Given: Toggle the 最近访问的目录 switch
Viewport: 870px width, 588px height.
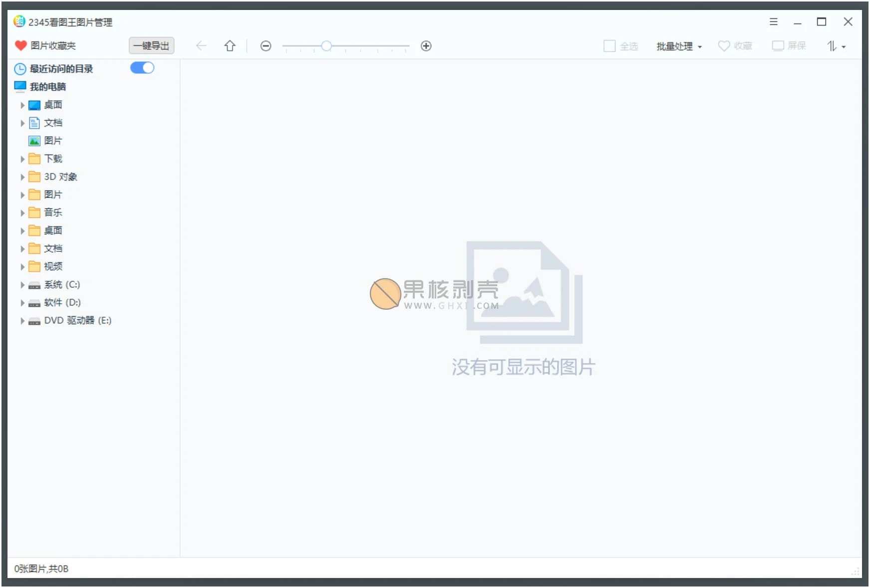Looking at the screenshot, I should pyautogui.click(x=142, y=68).
